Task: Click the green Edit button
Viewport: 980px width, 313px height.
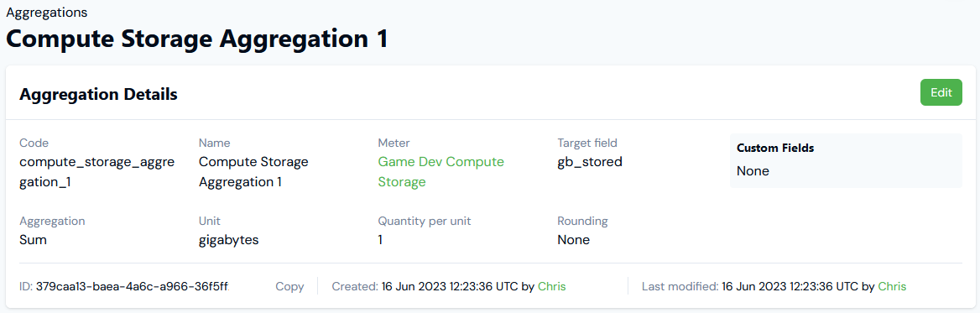Action: pyautogui.click(x=941, y=92)
